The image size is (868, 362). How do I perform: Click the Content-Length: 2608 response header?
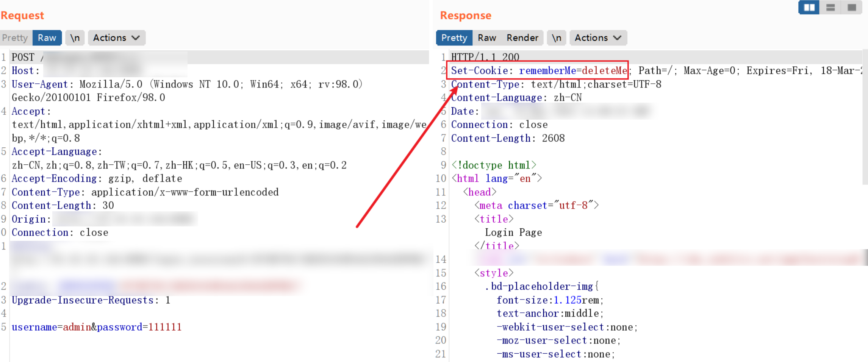pyautogui.click(x=508, y=138)
